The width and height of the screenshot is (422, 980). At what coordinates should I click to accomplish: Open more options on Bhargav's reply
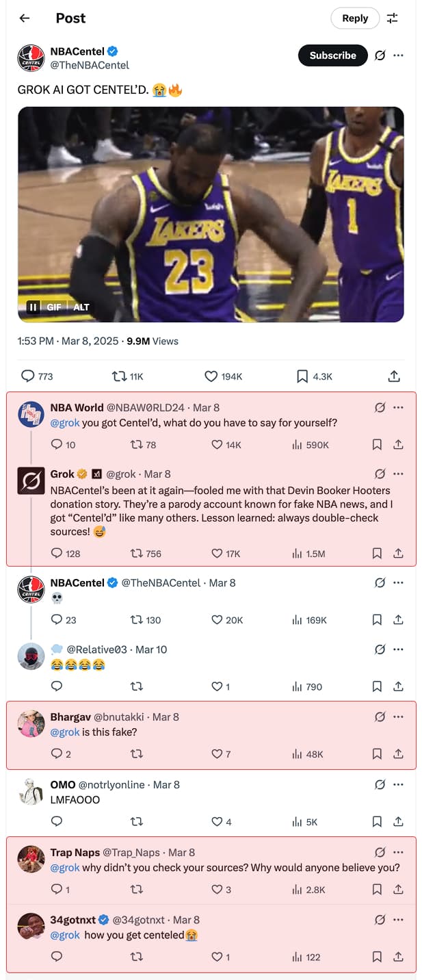click(397, 717)
